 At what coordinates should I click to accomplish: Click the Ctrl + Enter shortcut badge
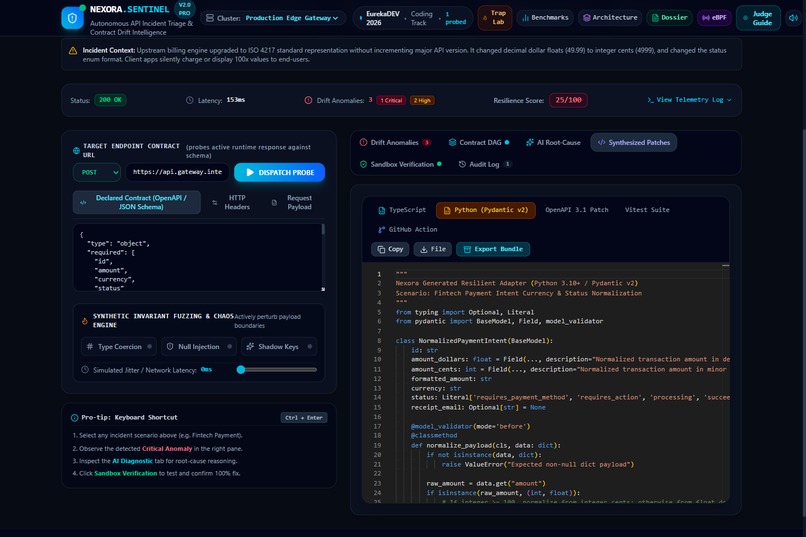[x=304, y=418]
